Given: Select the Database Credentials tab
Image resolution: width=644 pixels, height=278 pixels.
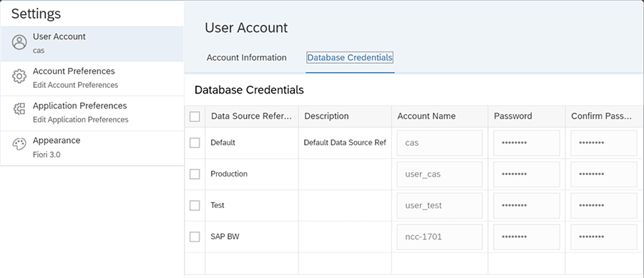Looking at the screenshot, I should [350, 57].
